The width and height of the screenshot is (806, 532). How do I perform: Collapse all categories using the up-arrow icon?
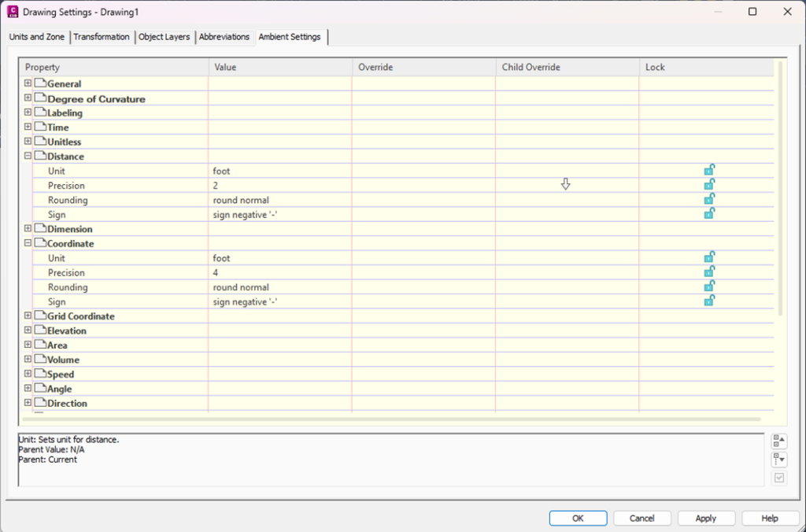pos(778,441)
